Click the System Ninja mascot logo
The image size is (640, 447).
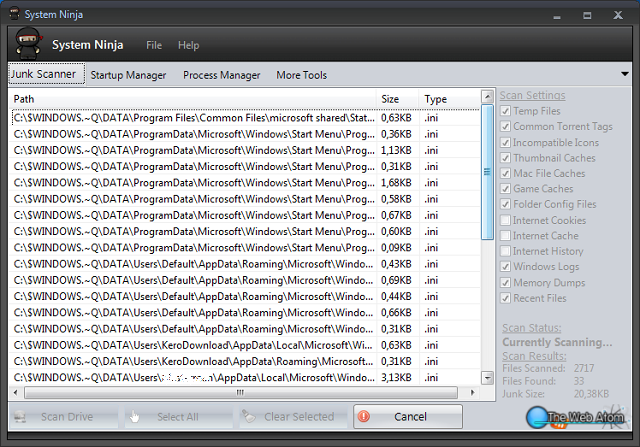tap(28, 43)
